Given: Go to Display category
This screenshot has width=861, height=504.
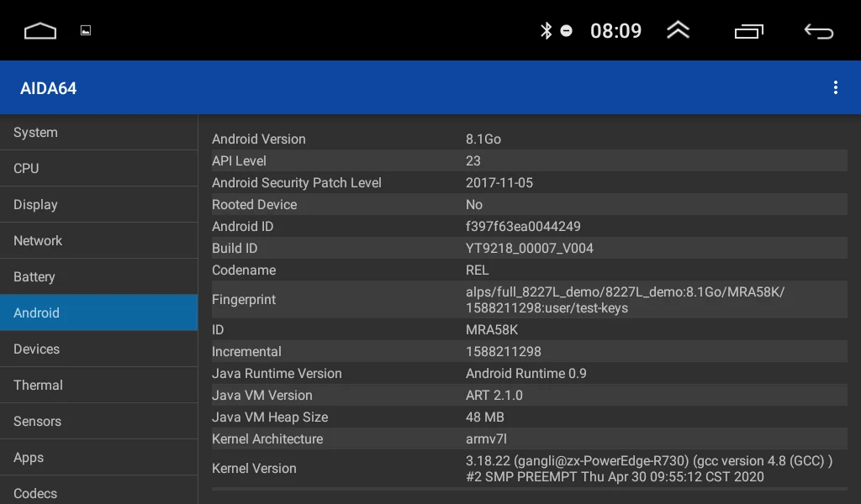Looking at the screenshot, I should pyautogui.click(x=99, y=205).
